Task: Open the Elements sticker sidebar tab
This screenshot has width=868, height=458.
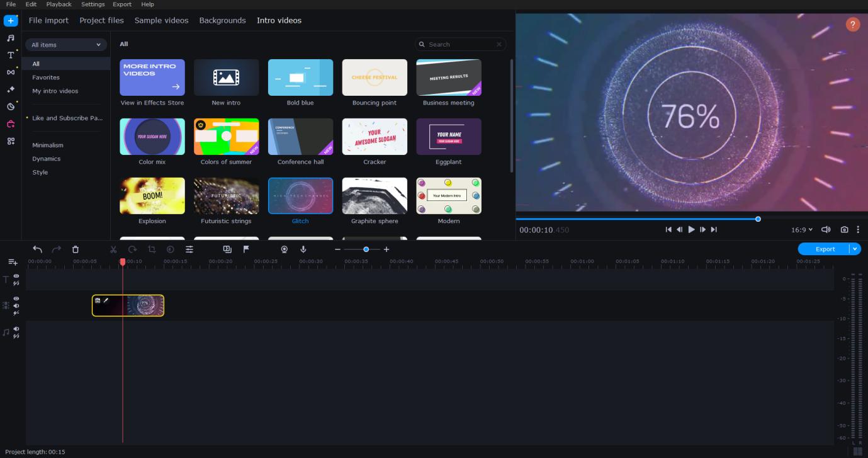Action: click(x=11, y=106)
